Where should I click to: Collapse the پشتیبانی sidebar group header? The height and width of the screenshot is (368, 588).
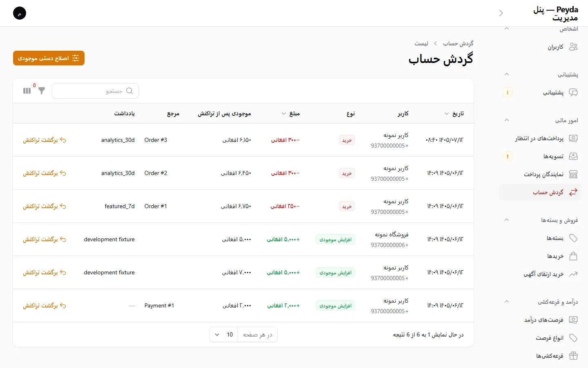pos(507,74)
